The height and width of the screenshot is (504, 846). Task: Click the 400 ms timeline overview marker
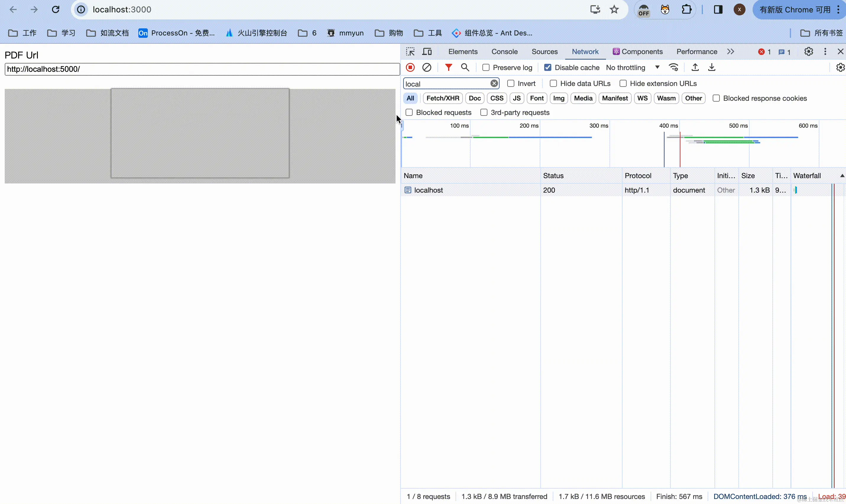point(668,126)
